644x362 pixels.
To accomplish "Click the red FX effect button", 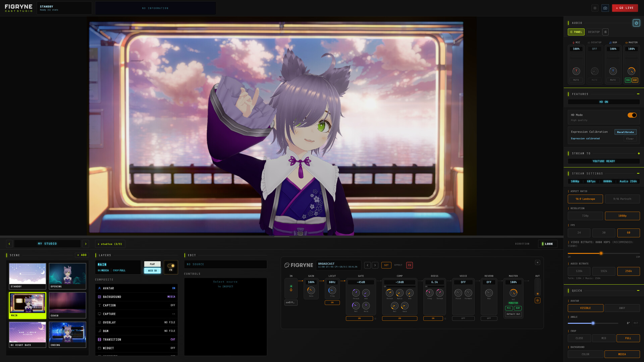I will (409, 265).
